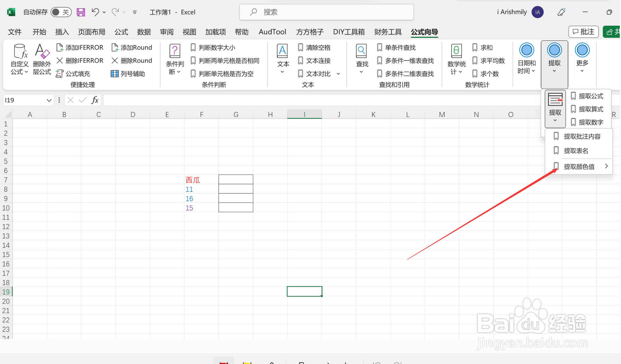Click 多条件一维表查找
This screenshot has height=364, width=621.
(x=405, y=61)
